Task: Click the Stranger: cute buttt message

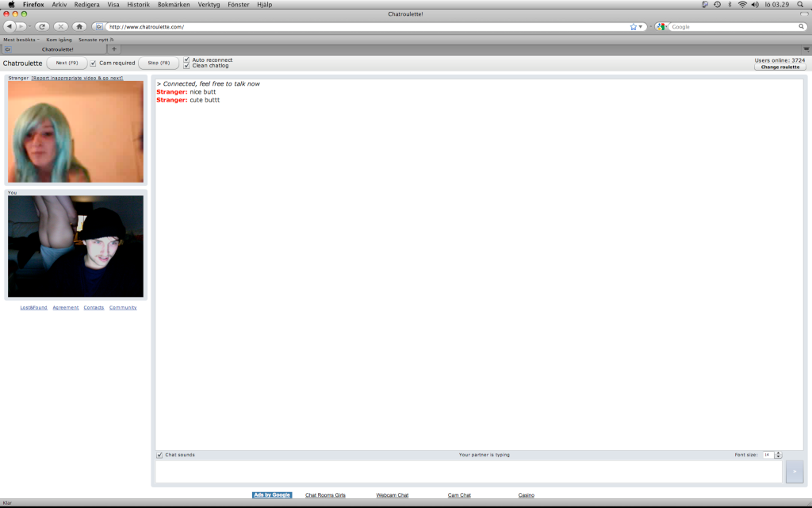Action: click(188, 100)
